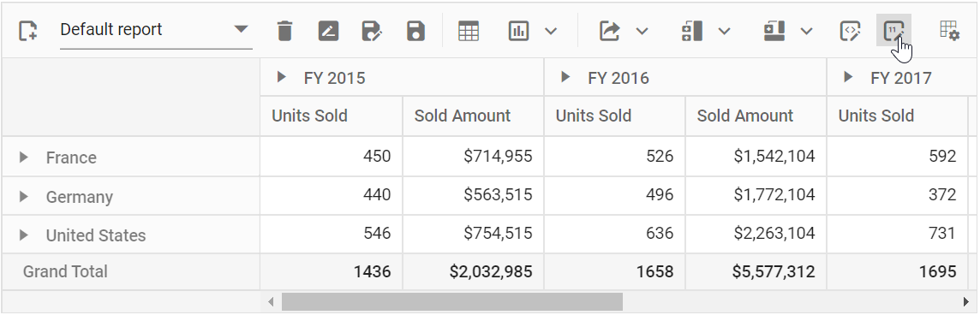Click the grand total toolbar icon

[774, 31]
